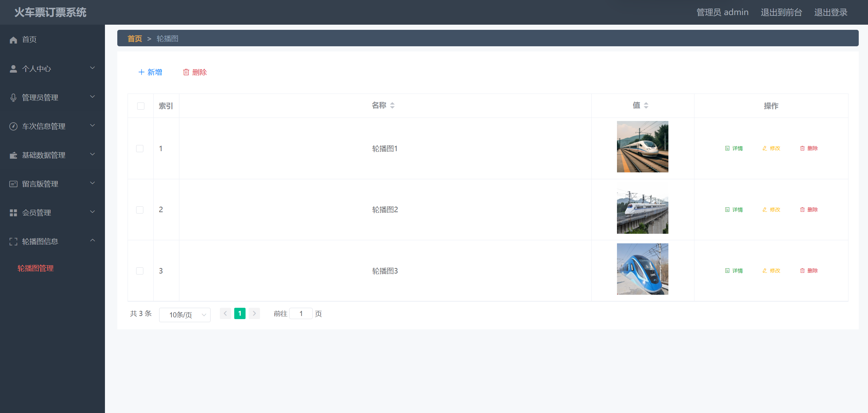Click the microphone icon beside 管理员管理

tap(13, 98)
